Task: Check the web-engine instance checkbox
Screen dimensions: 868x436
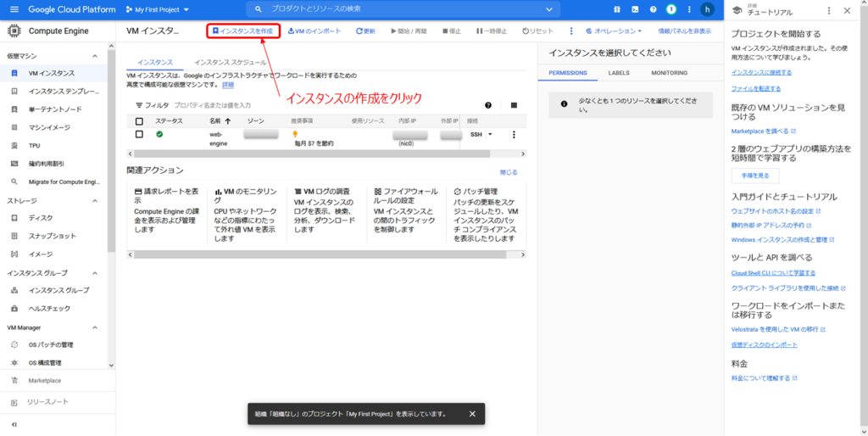Action: 140,134
